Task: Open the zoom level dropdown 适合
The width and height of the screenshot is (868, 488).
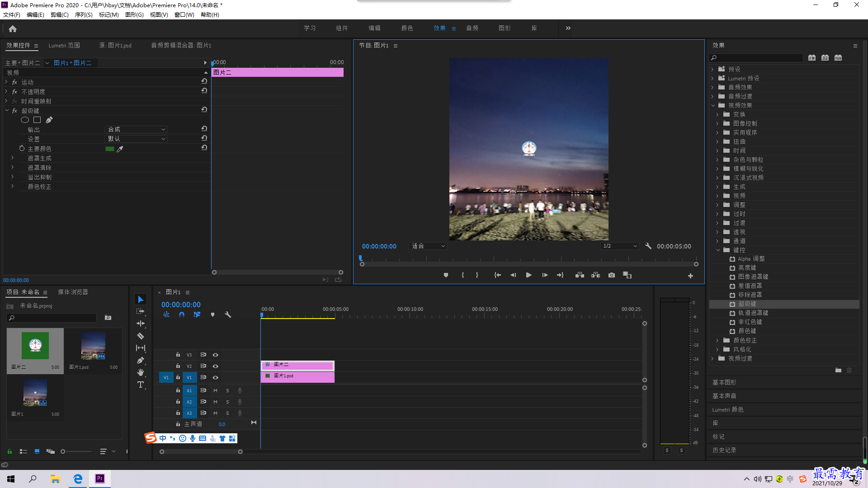Action: [428, 246]
